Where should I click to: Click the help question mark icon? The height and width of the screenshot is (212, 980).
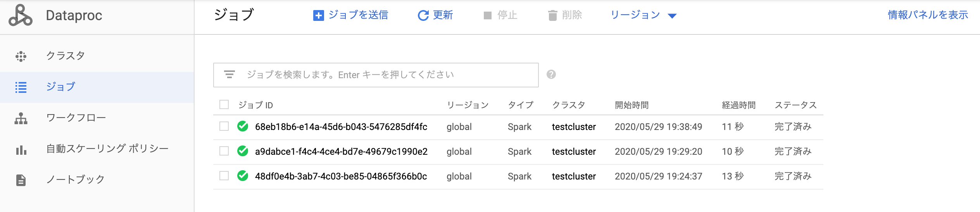click(551, 74)
